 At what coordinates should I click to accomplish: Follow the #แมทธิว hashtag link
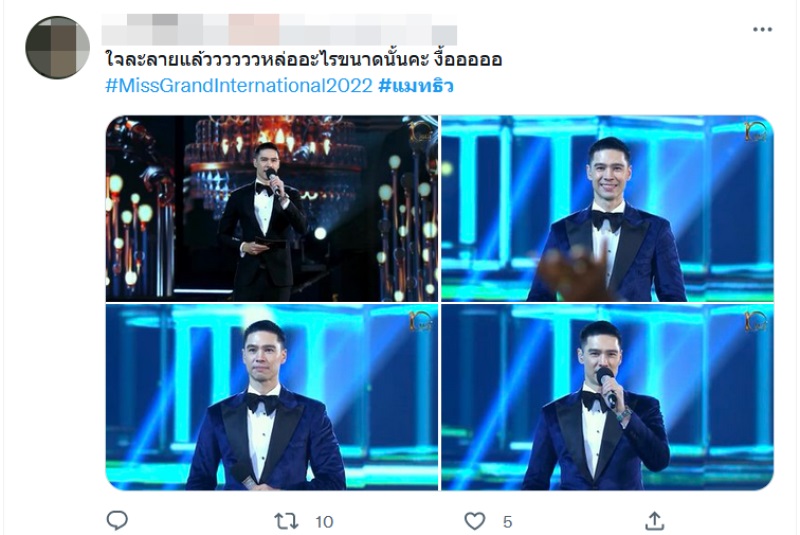(416, 85)
